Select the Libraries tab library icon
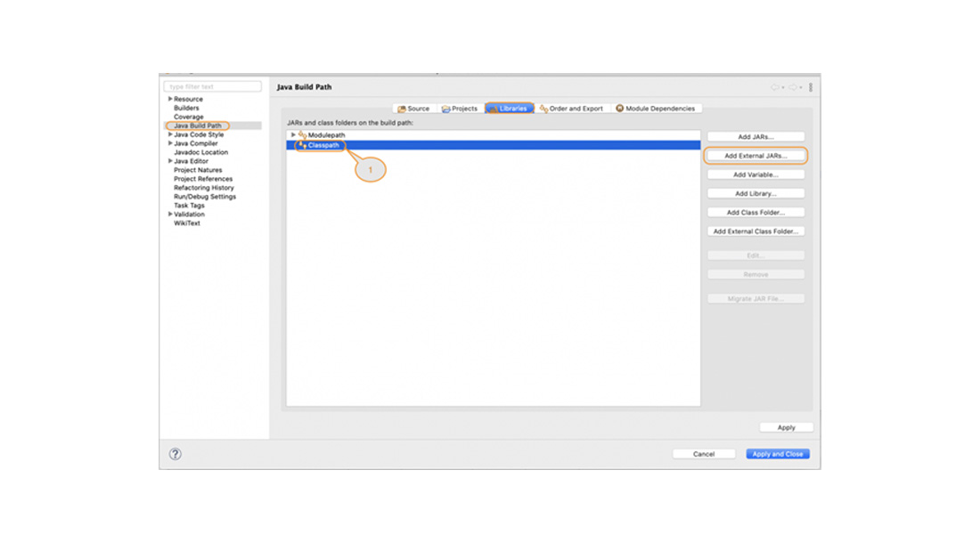980x543 pixels. (x=494, y=108)
